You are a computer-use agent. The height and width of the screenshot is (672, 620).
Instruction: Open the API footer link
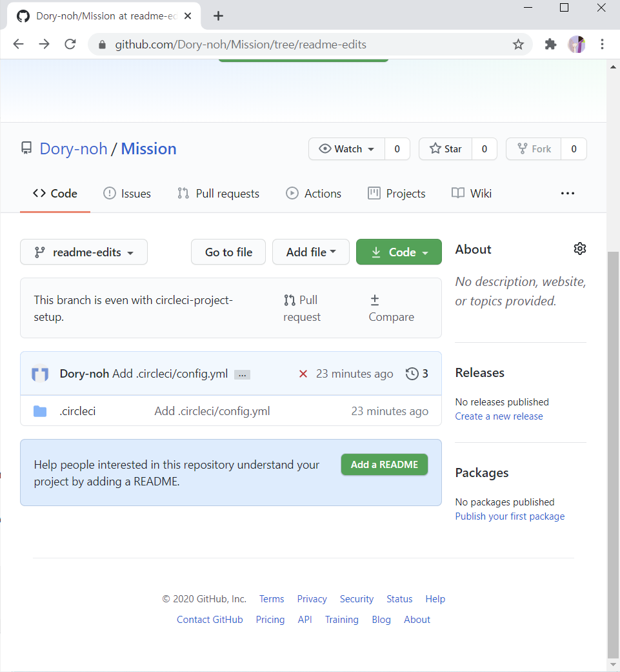[x=305, y=619]
